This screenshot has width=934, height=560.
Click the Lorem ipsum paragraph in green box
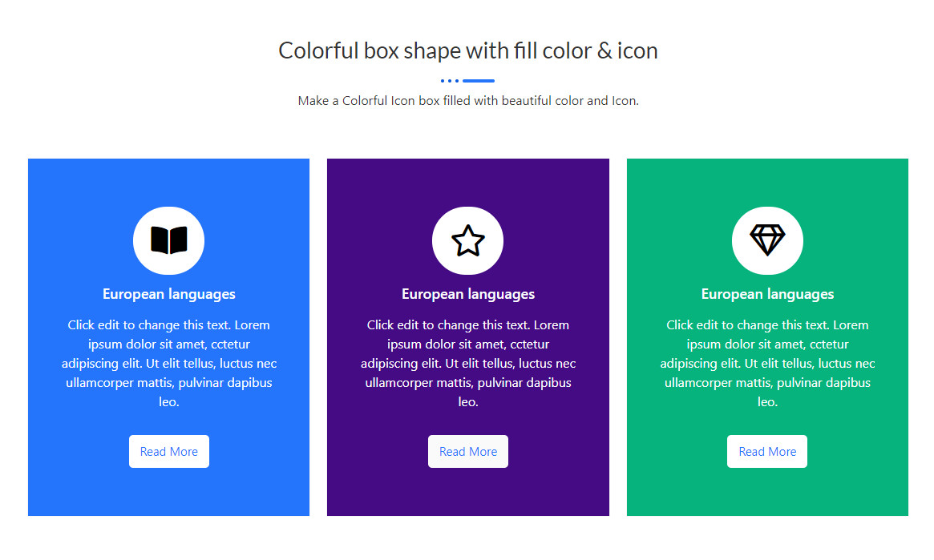[767, 363]
